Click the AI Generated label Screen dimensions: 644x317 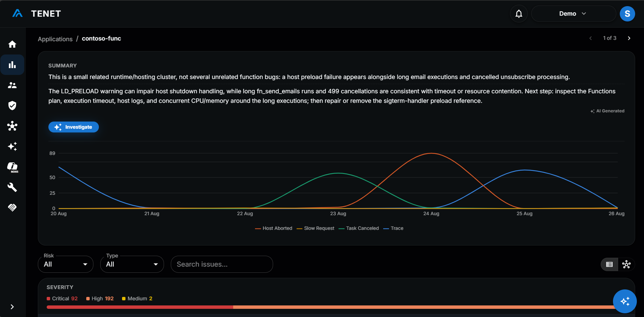[608, 111]
